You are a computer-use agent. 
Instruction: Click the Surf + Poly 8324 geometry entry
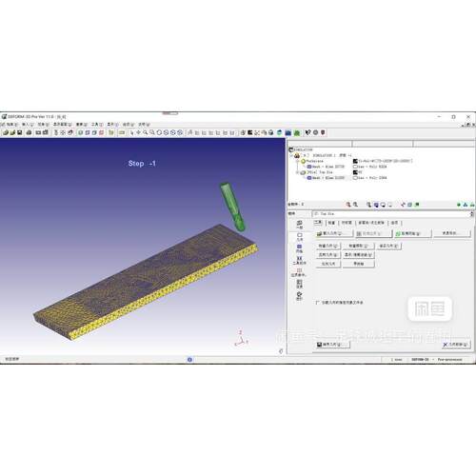tap(370, 167)
